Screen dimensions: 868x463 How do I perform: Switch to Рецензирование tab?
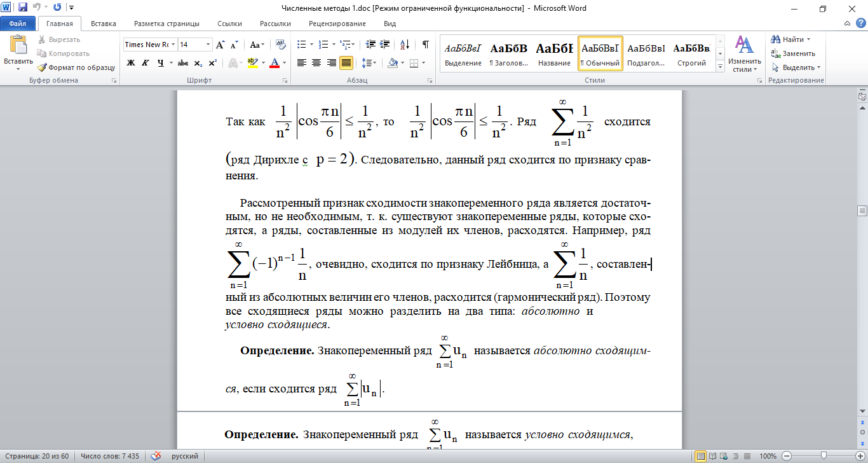click(x=337, y=24)
